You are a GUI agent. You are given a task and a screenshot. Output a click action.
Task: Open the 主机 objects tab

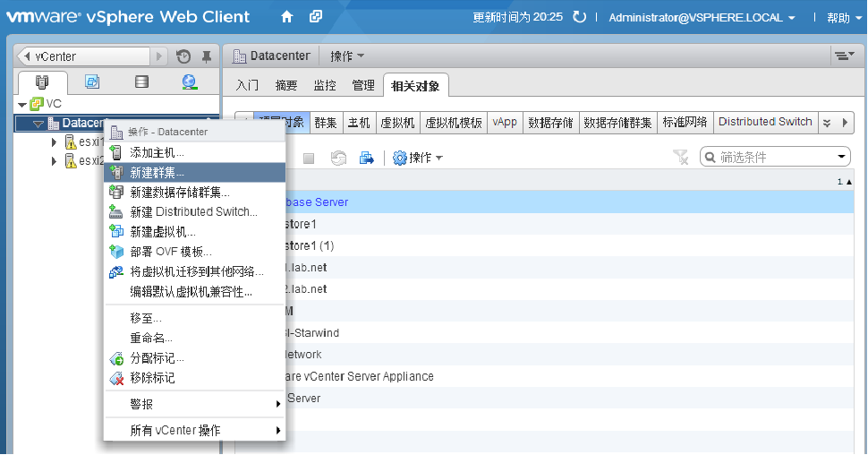(x=359, y=123)
